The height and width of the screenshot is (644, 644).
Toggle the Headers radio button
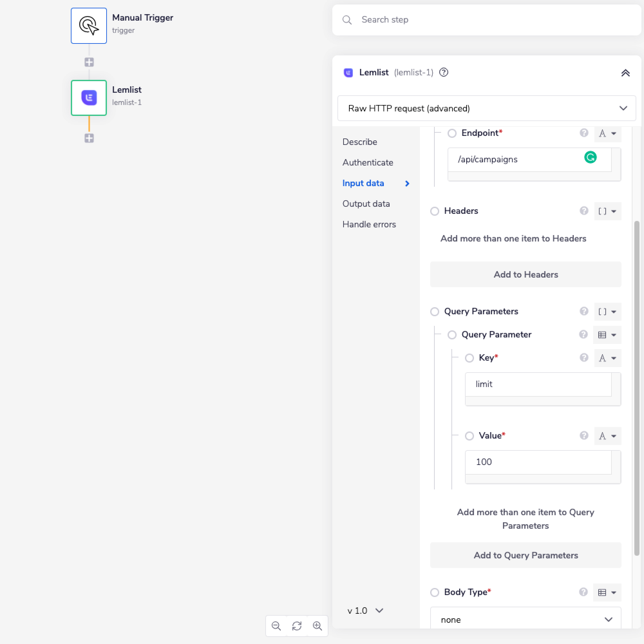pyautogui.click(x=435, y=211)
